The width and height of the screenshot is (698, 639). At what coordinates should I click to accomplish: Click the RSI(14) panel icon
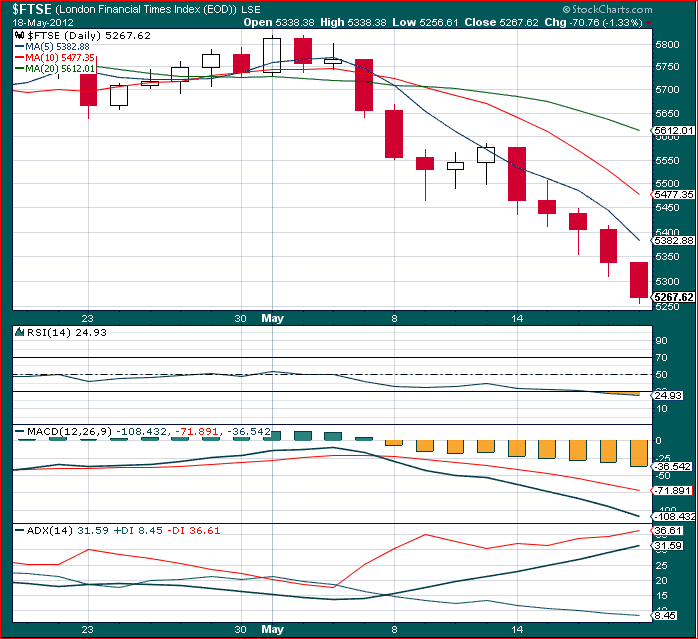click(19, 332)
